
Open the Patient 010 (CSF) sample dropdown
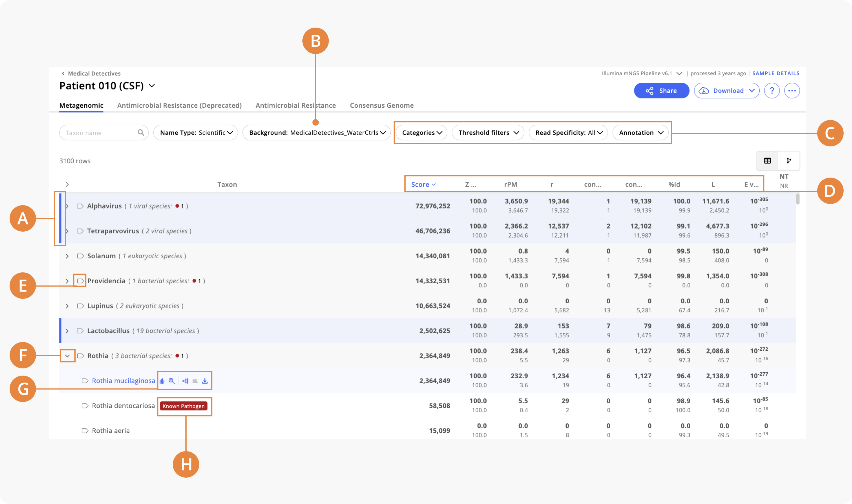point(152,85)
